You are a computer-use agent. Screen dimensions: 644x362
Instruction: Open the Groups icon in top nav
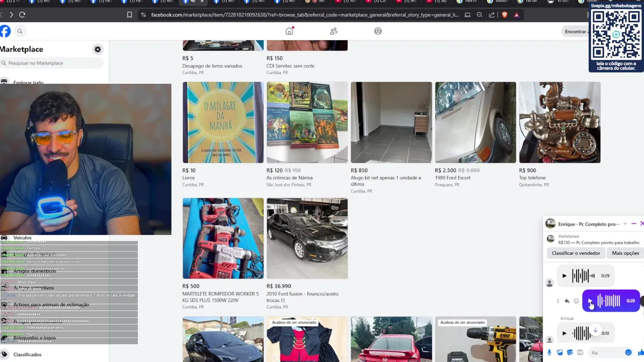tap(378, 31)
